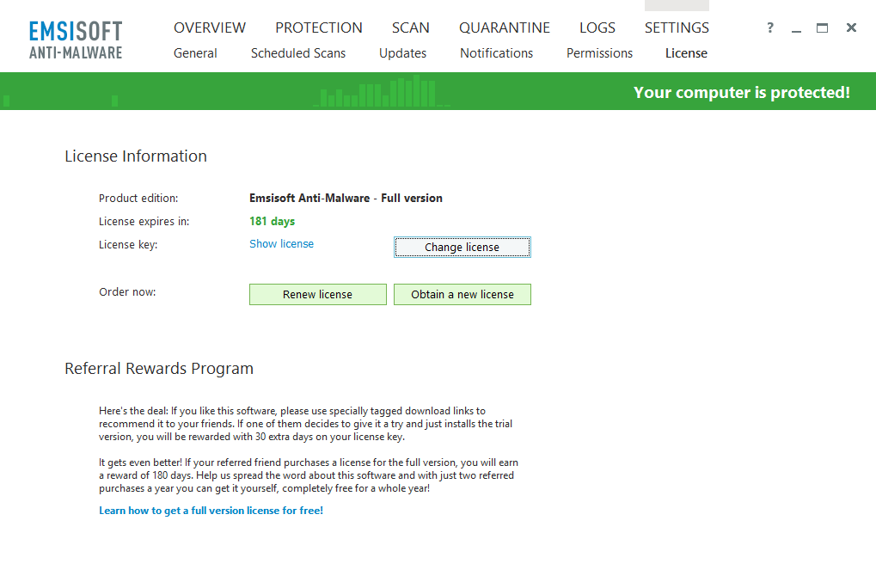Click the "It gets even better" paragraph

[x=309, y=475]
